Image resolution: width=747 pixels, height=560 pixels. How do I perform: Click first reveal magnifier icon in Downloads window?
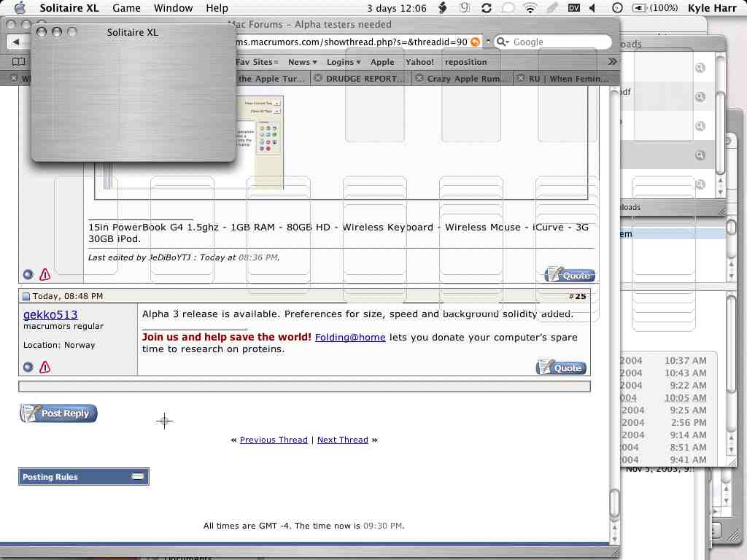tap(700, 68)
